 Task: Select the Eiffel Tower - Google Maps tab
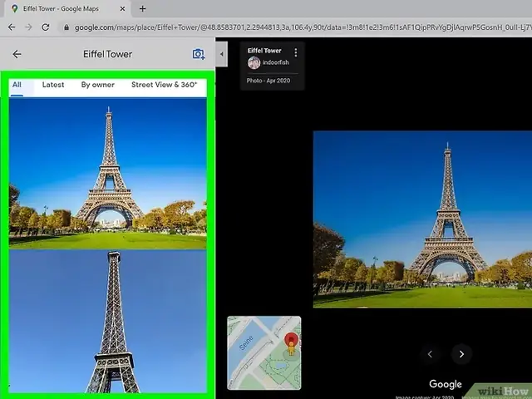pos(66,9)
